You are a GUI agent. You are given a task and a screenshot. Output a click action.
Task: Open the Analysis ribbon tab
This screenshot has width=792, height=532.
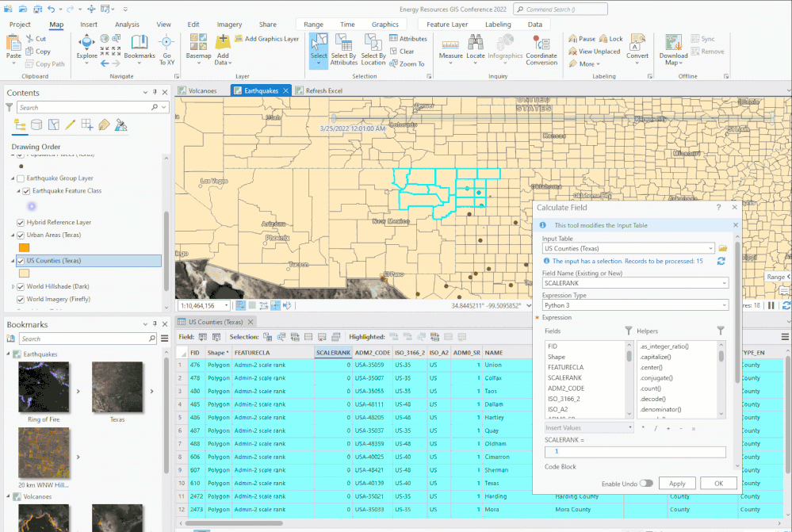click(127, 25)
